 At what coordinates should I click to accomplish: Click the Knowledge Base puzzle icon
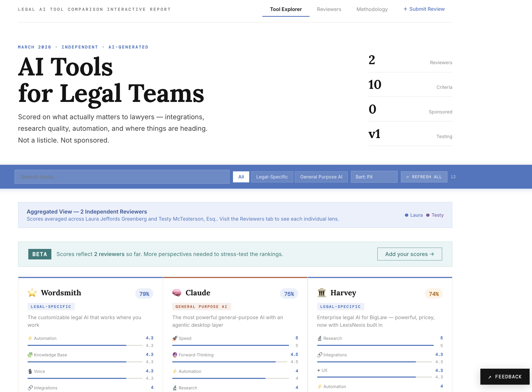point(30,355)
